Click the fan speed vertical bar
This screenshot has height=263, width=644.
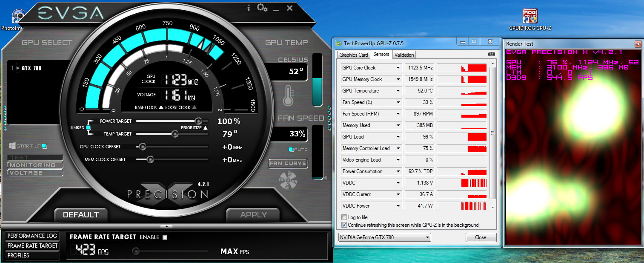tap(317, 152)
